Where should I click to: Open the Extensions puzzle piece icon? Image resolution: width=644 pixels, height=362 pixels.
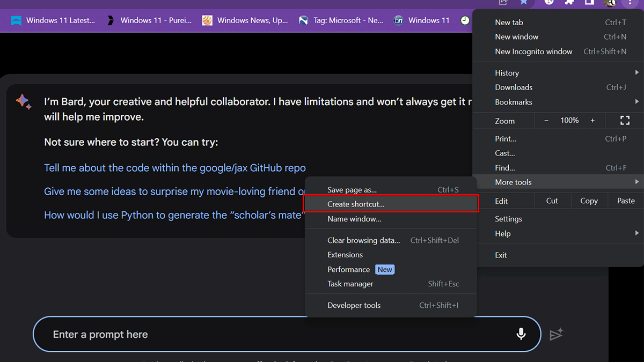coord(569,2)
